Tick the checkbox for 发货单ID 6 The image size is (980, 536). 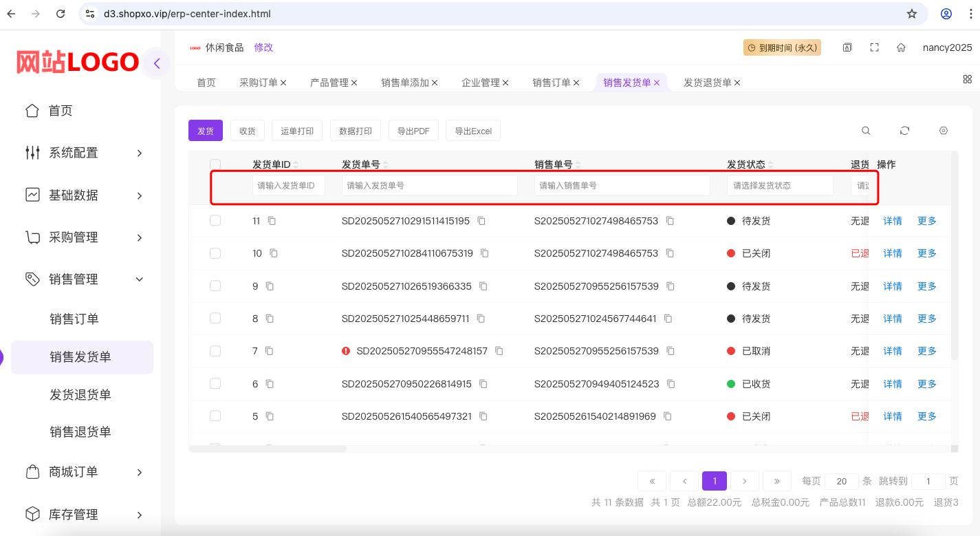(215, 384)
